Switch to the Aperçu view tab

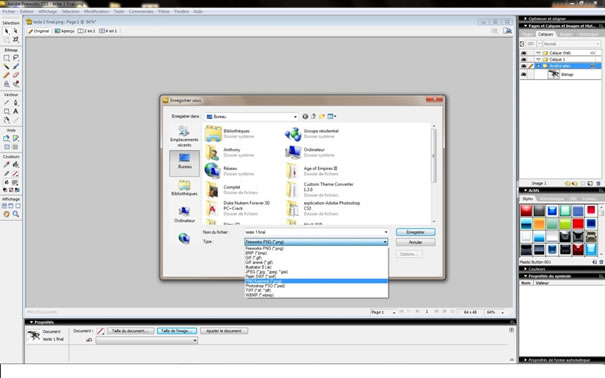[64, 31]
